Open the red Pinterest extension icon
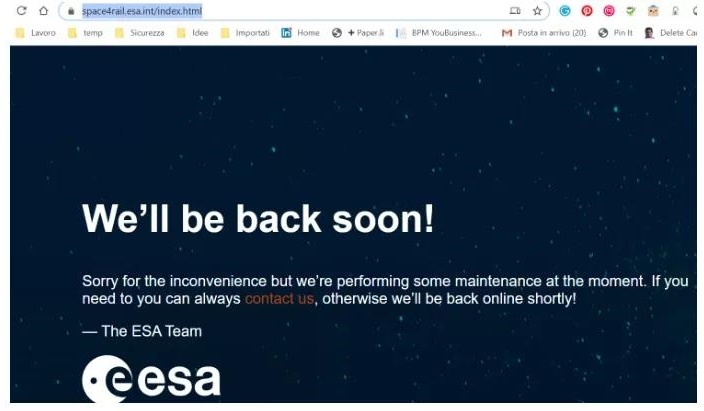Screen dimensions: 704x411 (586, 11)
